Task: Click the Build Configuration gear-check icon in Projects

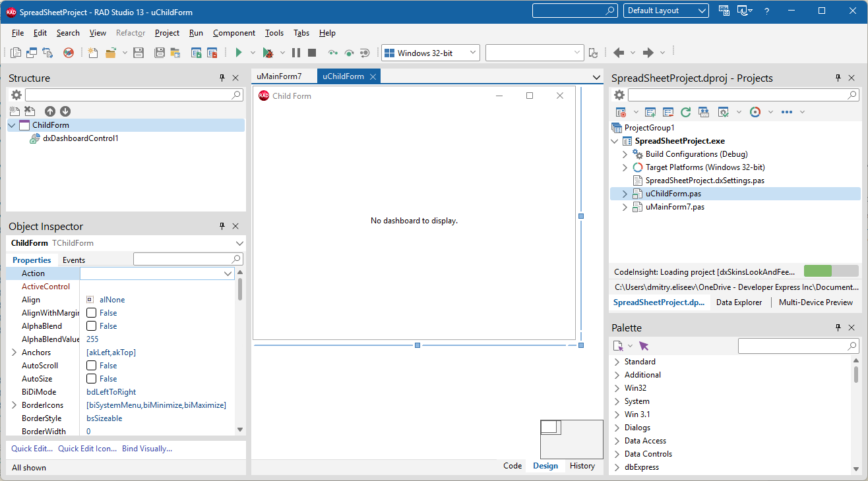Action: pos(724,112)
